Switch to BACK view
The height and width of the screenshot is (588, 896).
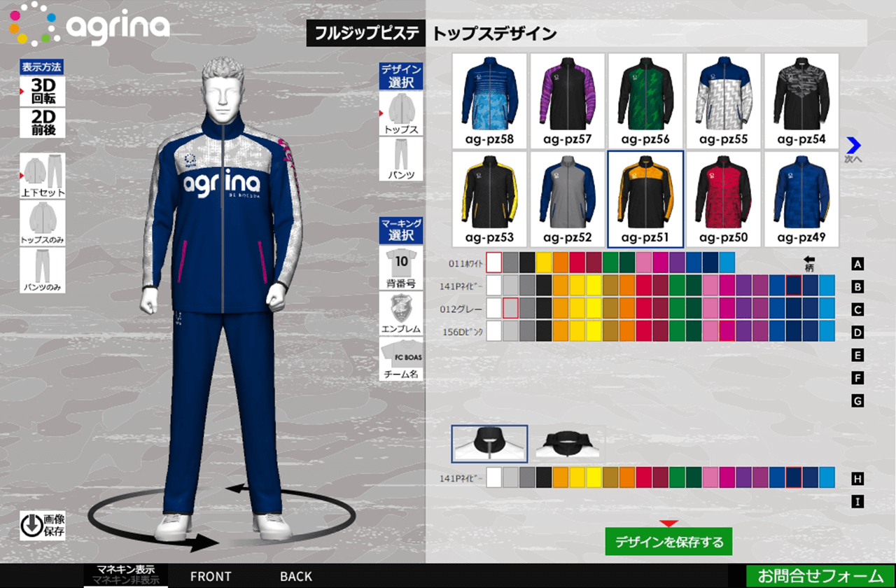(x=296, y=576)
